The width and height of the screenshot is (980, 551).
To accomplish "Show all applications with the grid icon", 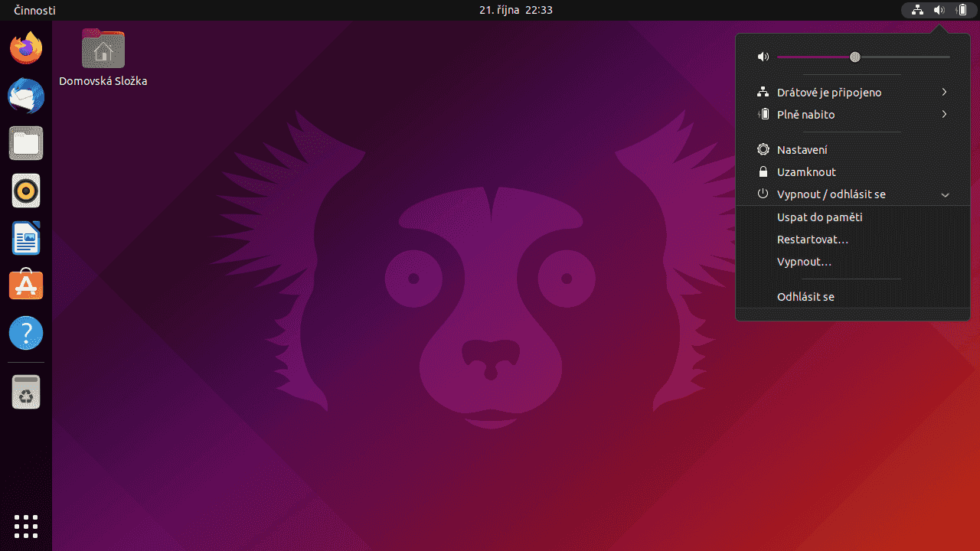I will [x=26, y=527].
